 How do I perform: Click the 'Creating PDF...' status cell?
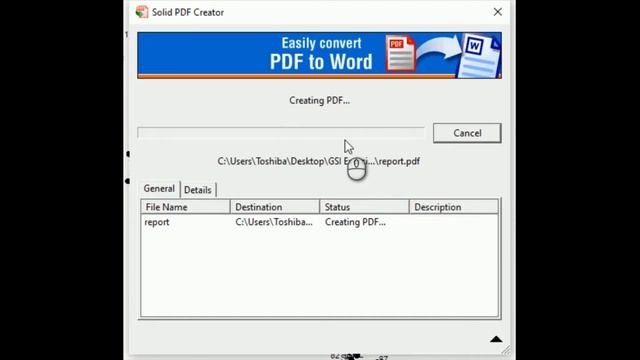(x=355, y=222)
